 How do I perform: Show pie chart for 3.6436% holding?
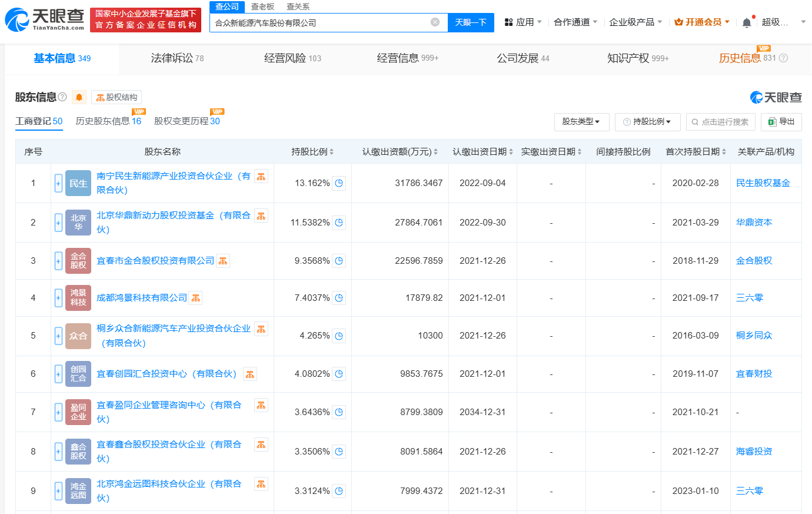point(339,412)
